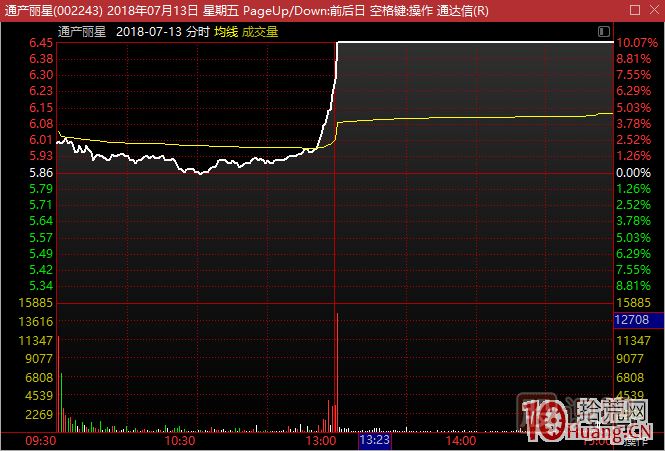
Task: Click the 10:30 time axis label
Action: [x=180, y=440]
